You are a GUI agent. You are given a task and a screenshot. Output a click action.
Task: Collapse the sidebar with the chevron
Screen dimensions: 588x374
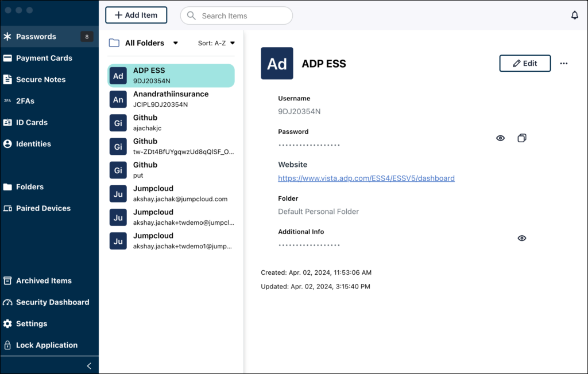pyautogui.click(x=89, y=365)
